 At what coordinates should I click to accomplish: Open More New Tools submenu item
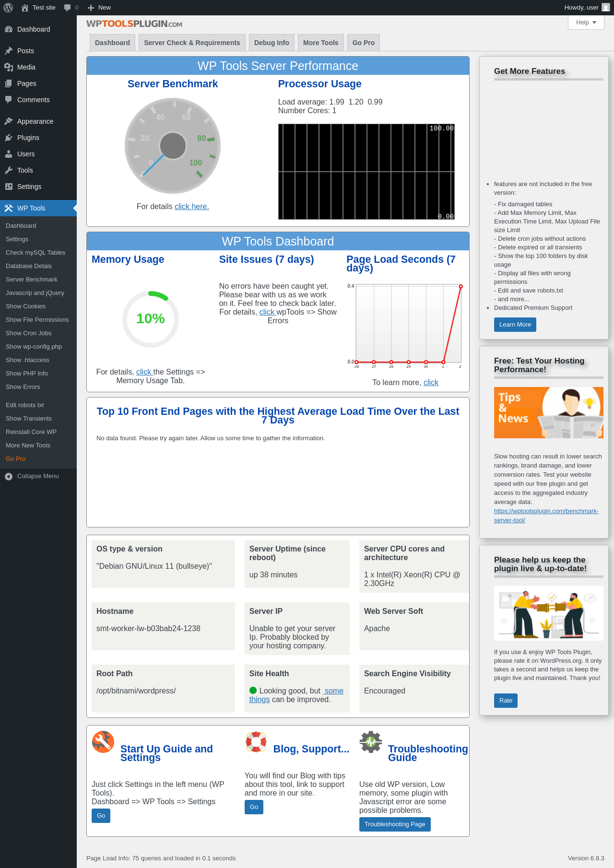38,446
